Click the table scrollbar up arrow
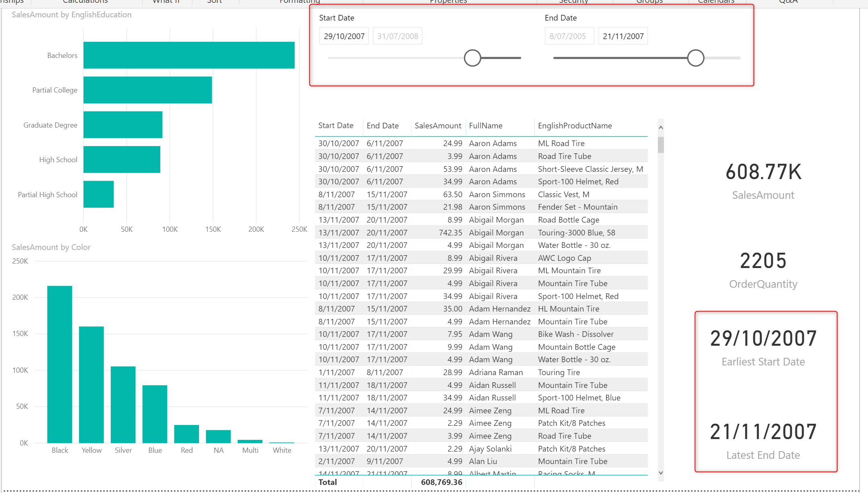The height and width of the screenshot is (493, 868). 661,127
